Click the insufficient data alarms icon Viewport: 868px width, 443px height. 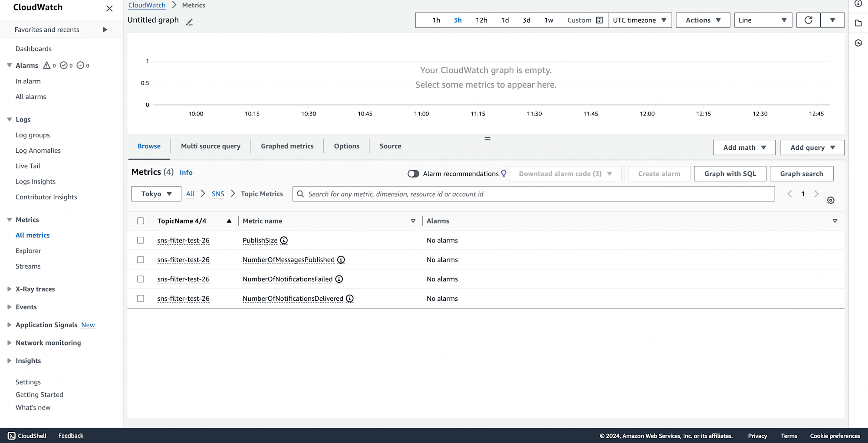[80, 65]
